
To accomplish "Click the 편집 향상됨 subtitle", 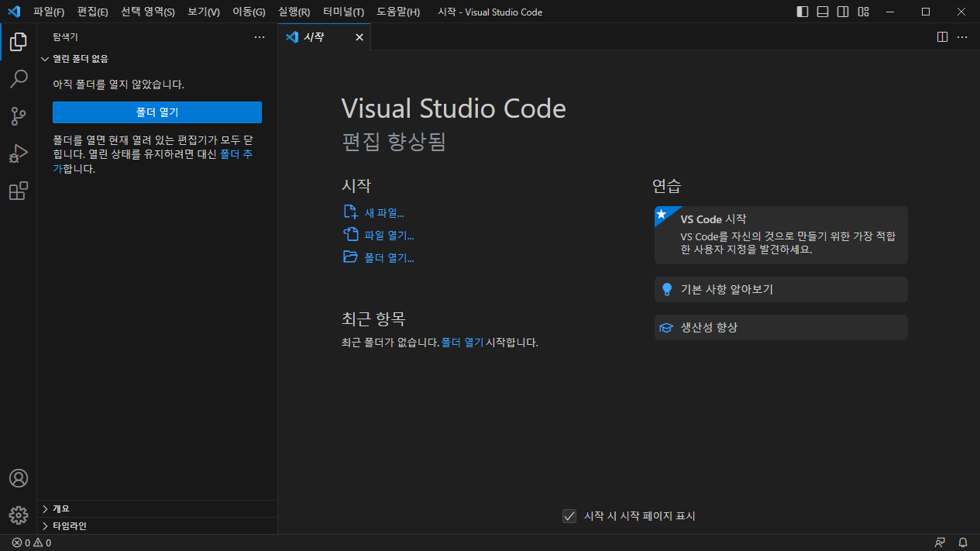I will [x=394, y=141].
